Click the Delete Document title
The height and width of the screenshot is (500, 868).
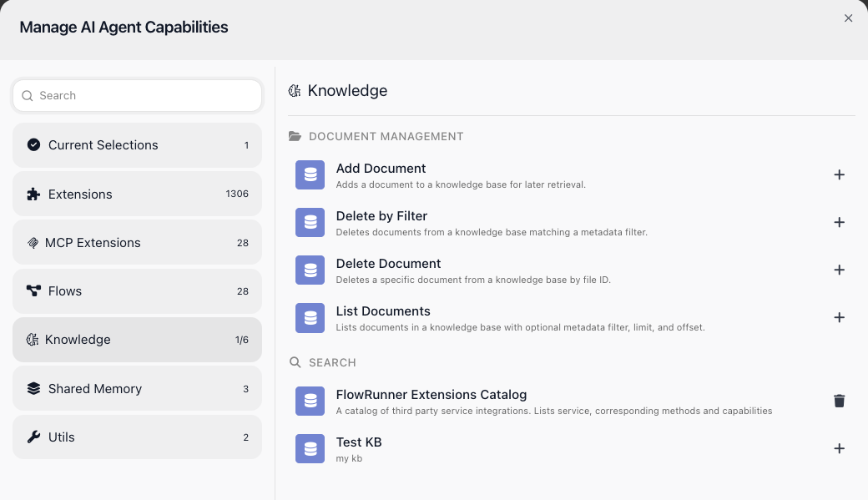click(x=388, y=264)
